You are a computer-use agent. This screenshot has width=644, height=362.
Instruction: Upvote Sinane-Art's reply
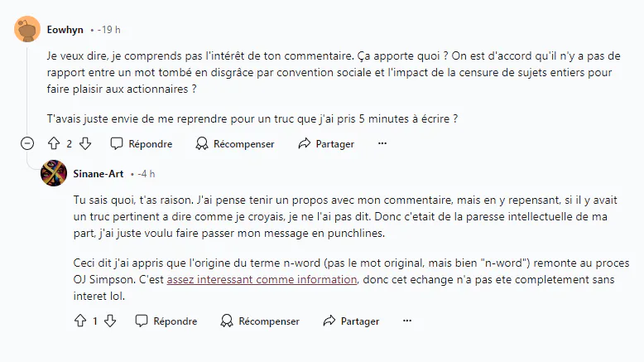tap(80, 321)
